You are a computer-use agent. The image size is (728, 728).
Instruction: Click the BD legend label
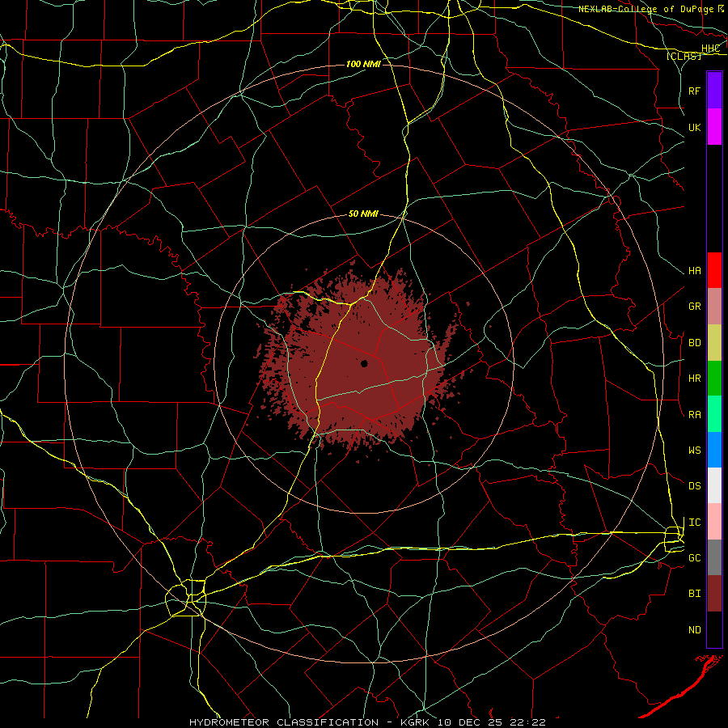[x=694, y=343]
